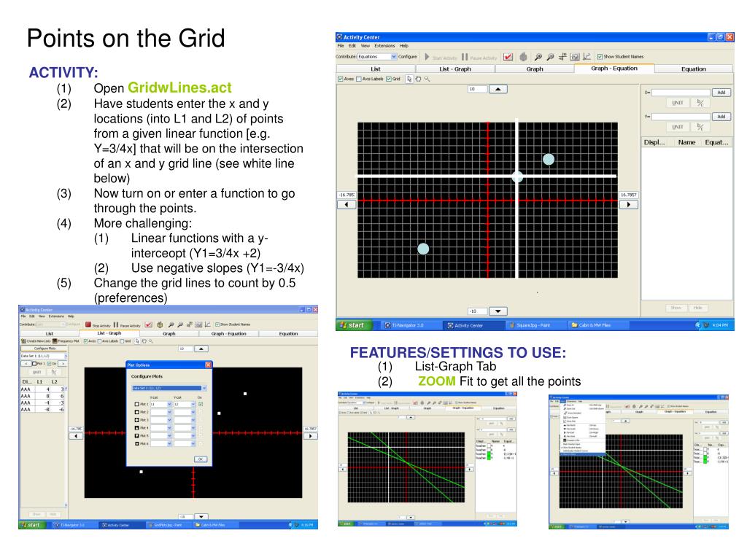Open the File menu in Graph-Equation window
The width and height of the screenshot is (747, 560).
tap(341, 46)
